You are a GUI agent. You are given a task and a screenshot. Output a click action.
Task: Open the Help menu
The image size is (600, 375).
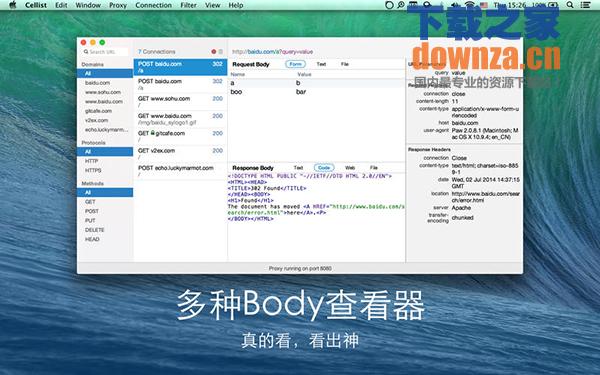236,5
